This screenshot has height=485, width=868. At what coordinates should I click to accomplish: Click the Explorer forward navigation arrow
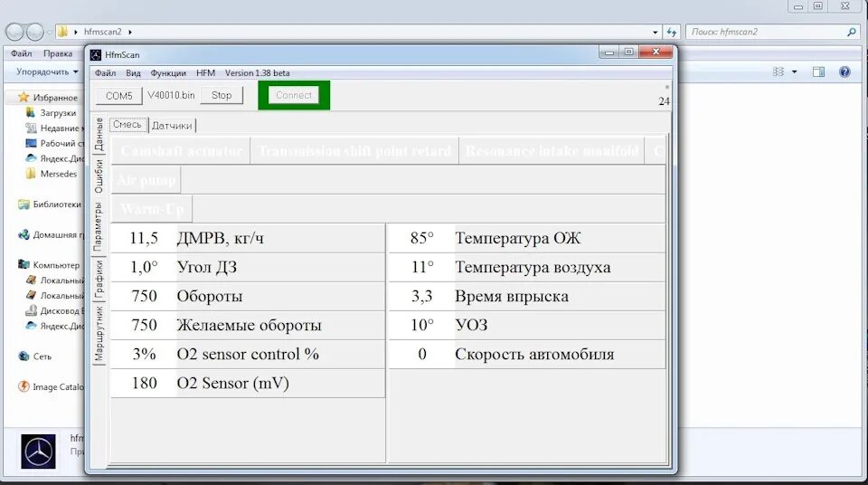[x=35, y=33]
